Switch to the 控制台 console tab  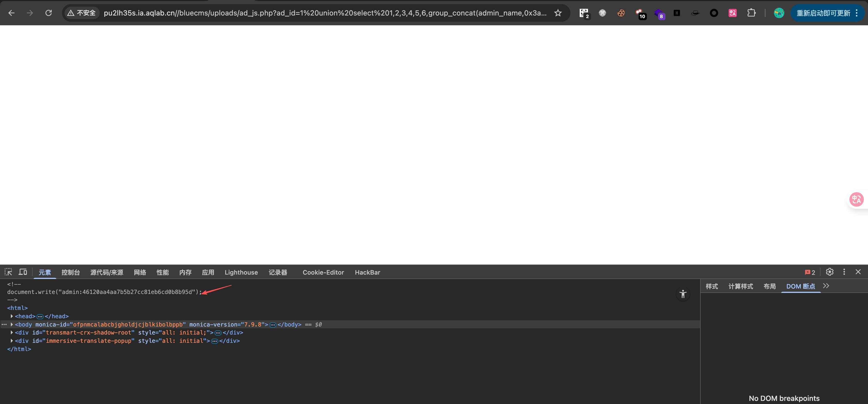point(71,272)
